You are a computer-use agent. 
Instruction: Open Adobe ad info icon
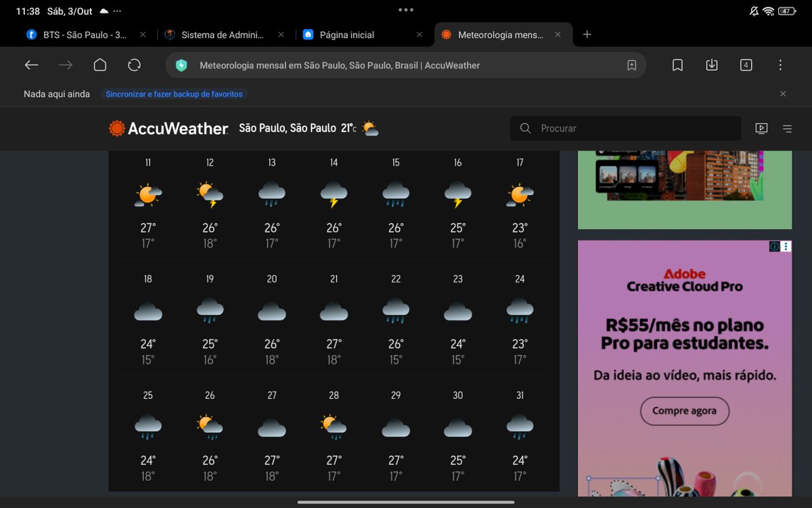click(774, 247)
